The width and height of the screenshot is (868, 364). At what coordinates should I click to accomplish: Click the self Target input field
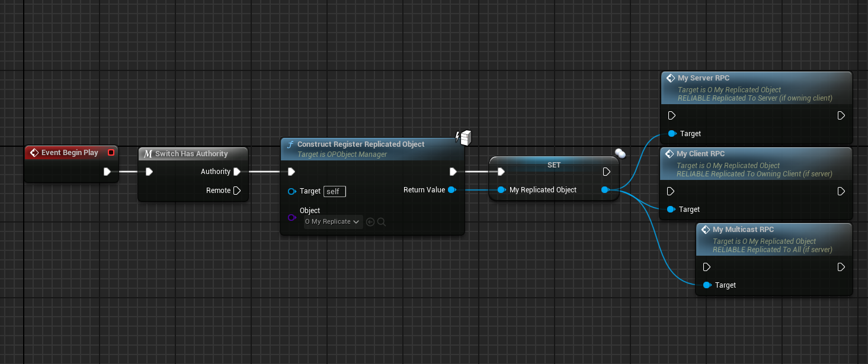334,191
